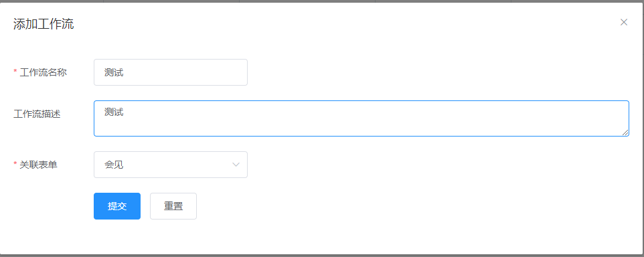
Task: Click the 测试 text inside the description textarea
Action: (114, 112)
